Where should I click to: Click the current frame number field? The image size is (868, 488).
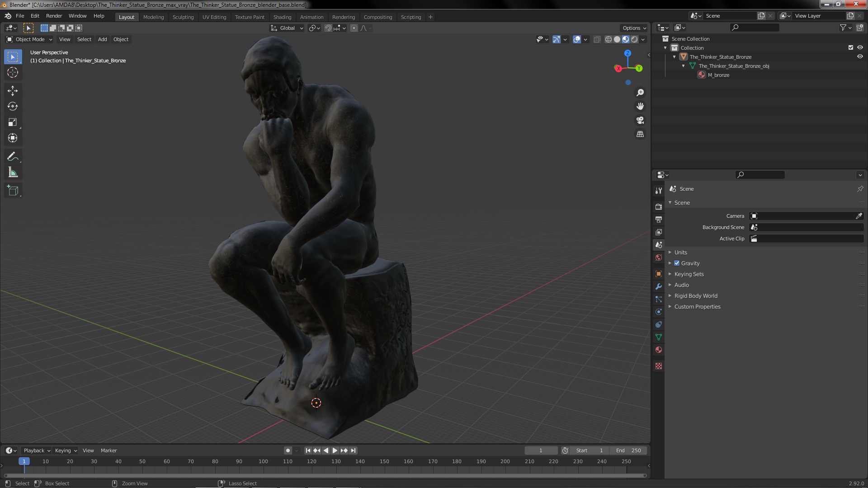pos(541,450)
